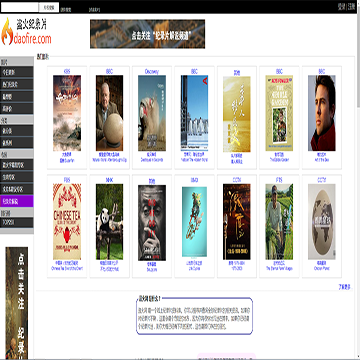Click the daofire.com flame logo
Image resolution: width=360 pixels, height=360 pixels.
pos(26,31)
